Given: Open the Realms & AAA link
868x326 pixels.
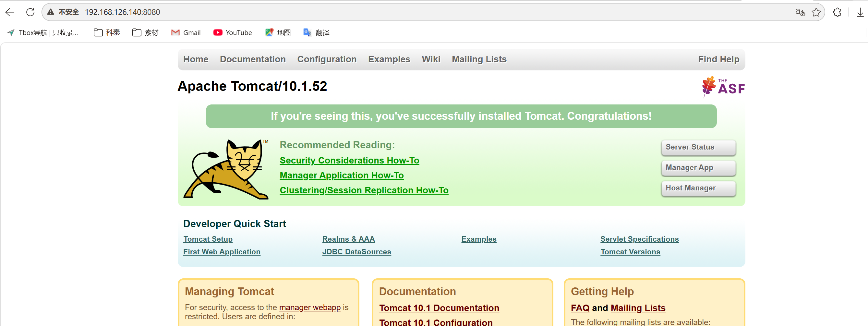Looking at the screenshot, I should point(348,239).
